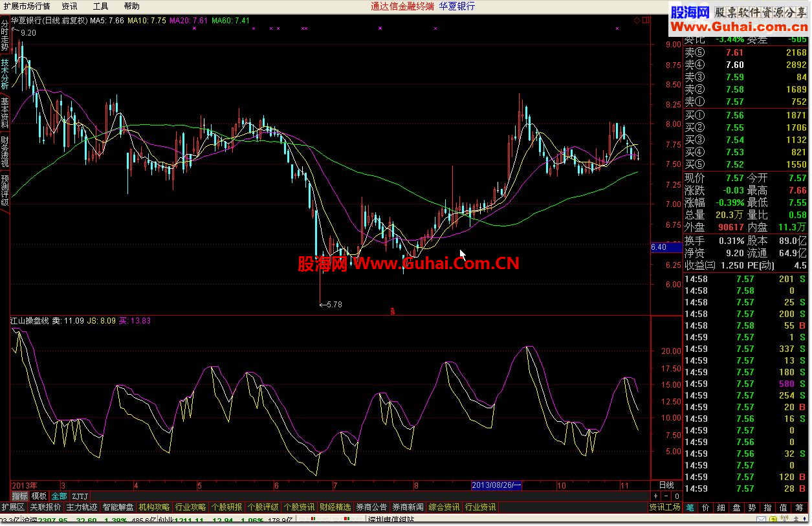
Task: Open the 智能解盘 bottom tab
Action: pyautogui.click(x=118, y=507)
